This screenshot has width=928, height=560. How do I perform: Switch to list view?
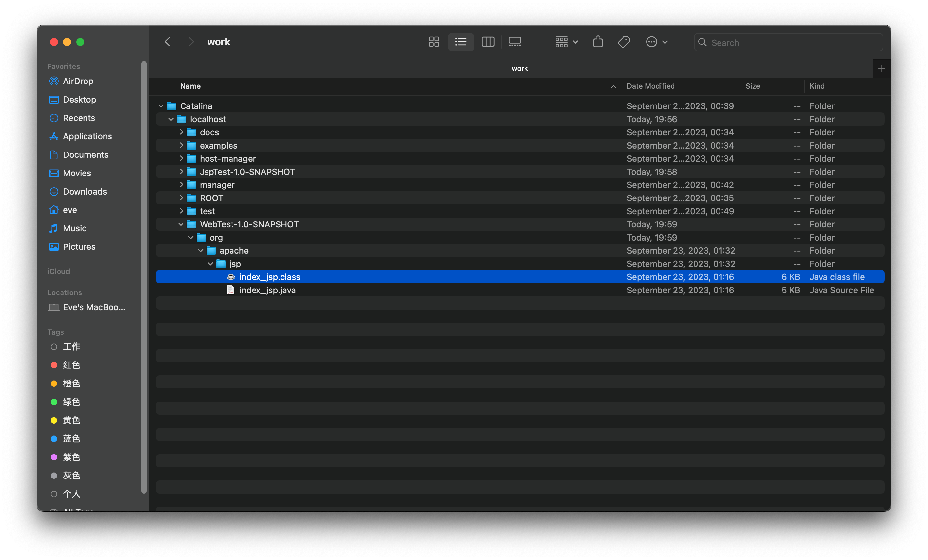(x=460, y=41)
